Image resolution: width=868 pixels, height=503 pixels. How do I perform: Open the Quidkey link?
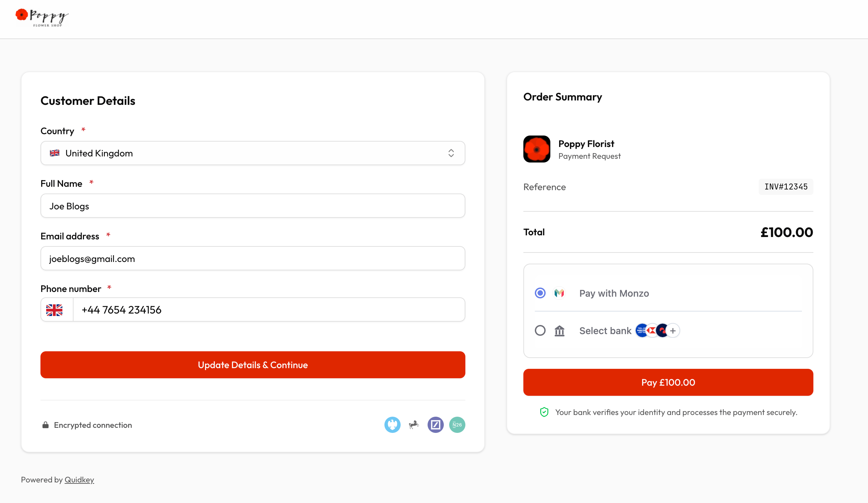tap(79, 480)
